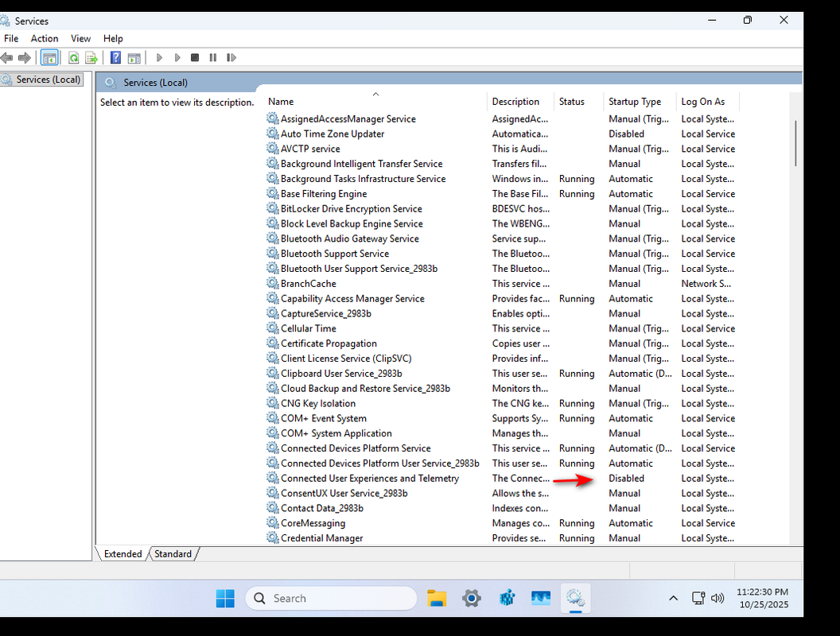
Task: Open the Help menu
Action: (x=113, y=38)
